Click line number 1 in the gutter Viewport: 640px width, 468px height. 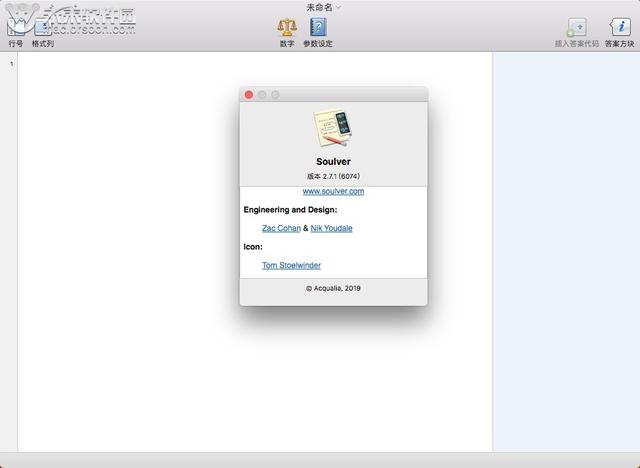tap(11, 64)
